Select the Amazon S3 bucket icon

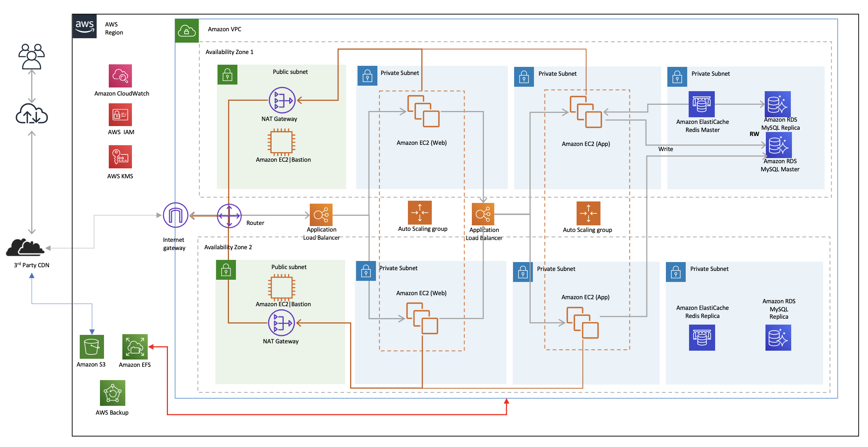92,347
